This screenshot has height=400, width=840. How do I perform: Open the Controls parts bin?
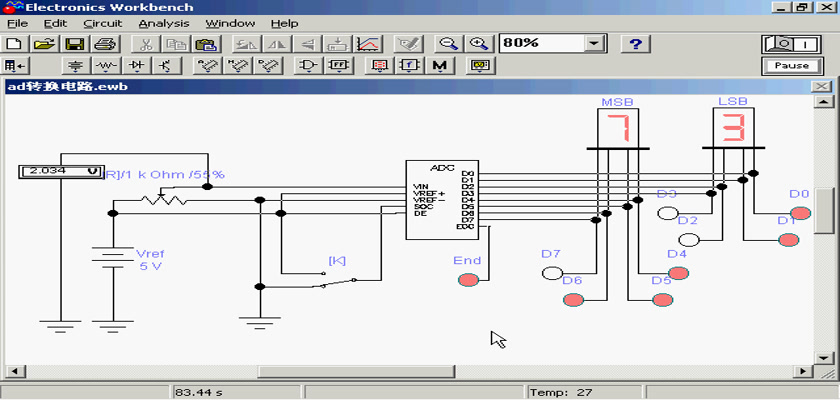[x=409, y=66]
